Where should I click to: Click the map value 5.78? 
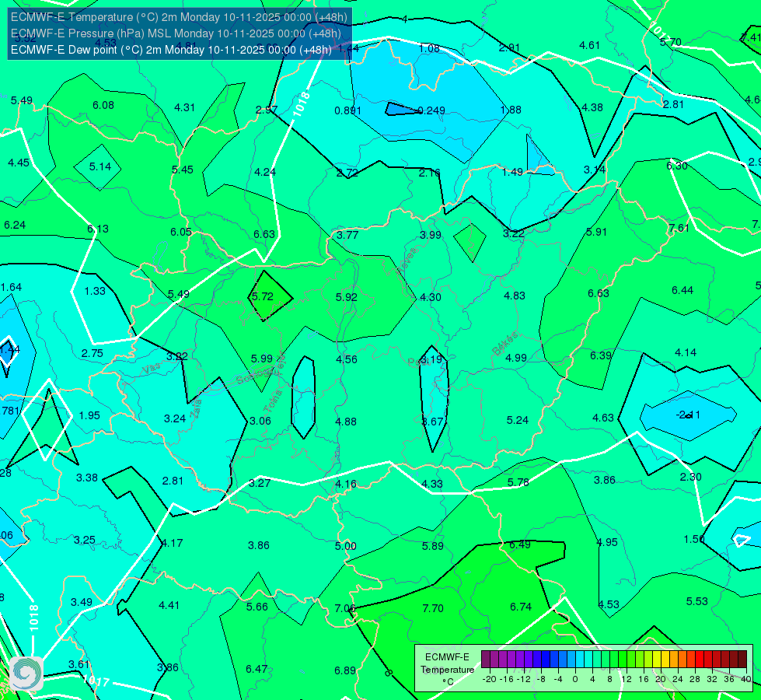tap(518, 482)
